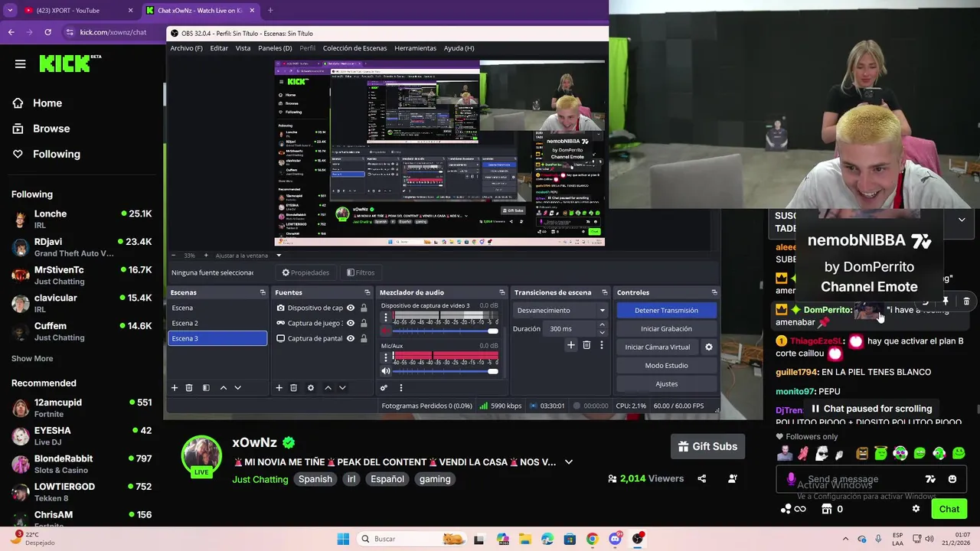Screen dimensions: 980x551
Task: Hide Dispositivo de cap source visibility
Action: coord(351,308)
